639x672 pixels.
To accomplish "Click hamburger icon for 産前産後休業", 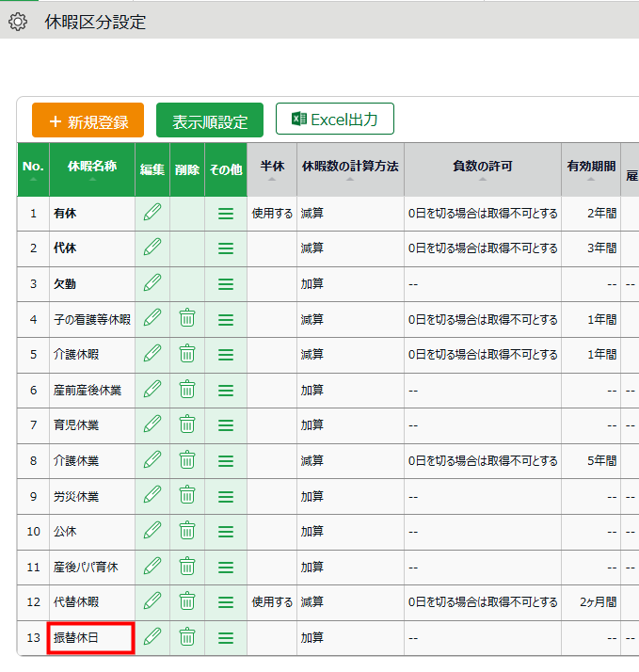I will tap(226, 391).
